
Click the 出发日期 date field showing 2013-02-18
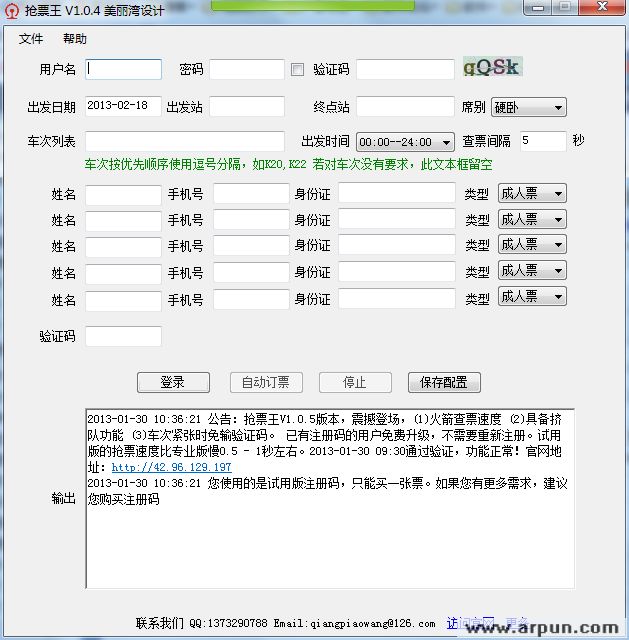pos(123,106)
